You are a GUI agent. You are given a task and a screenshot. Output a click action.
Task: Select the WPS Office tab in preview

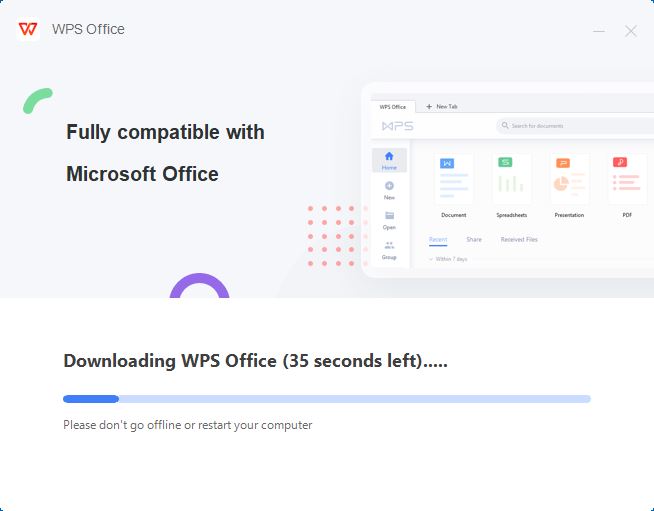coord(392,107)
